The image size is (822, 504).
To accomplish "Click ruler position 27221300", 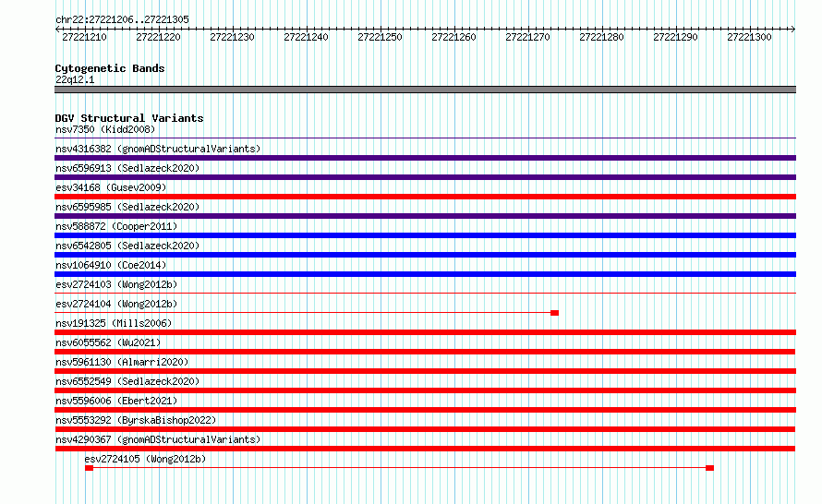I will point(750,37).
